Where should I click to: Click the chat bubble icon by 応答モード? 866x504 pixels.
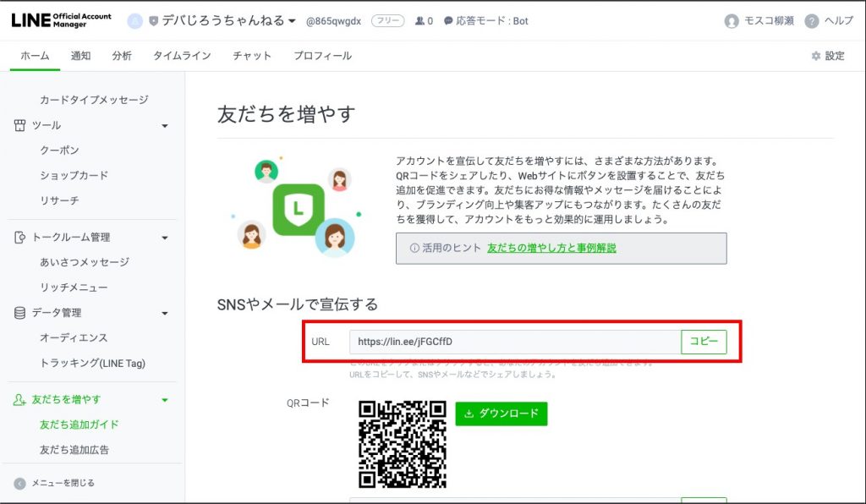tap(448, 21)
